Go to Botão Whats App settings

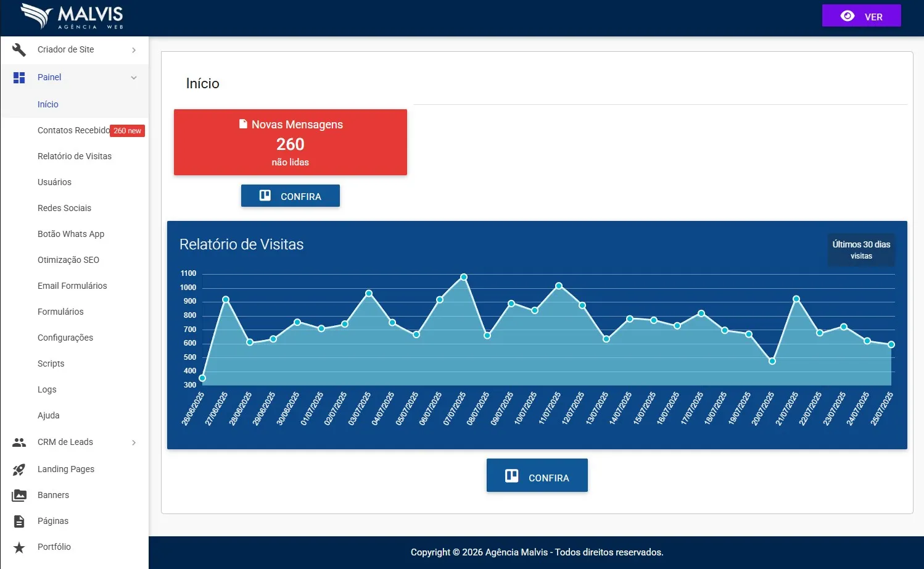(x=71, y=234)
